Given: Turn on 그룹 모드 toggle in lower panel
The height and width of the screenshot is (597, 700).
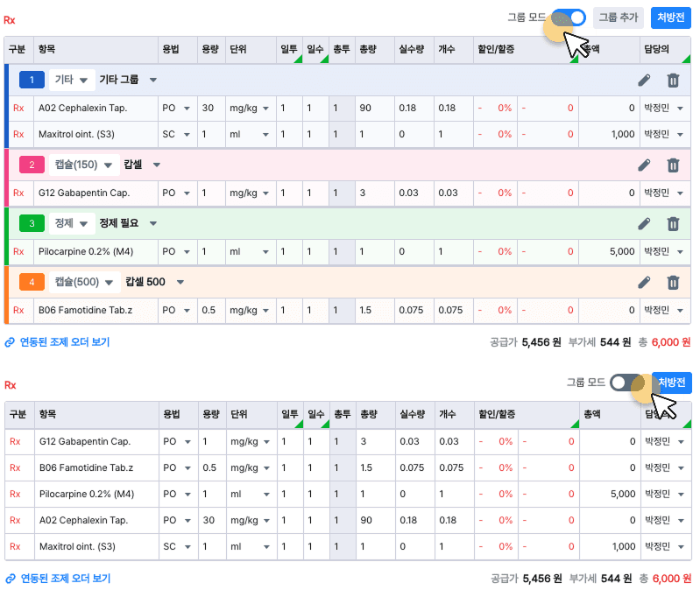Looking at the screenshot, I should click(626, 383).
